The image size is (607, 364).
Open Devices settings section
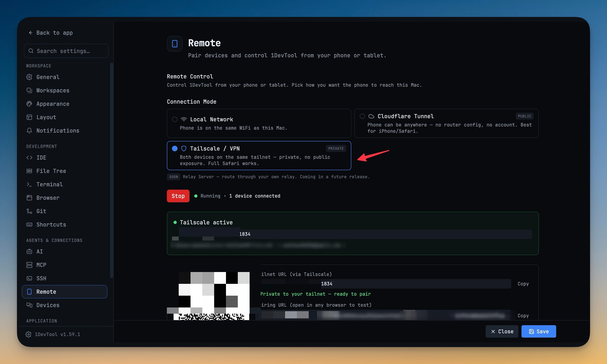click(x=65, y=305)
